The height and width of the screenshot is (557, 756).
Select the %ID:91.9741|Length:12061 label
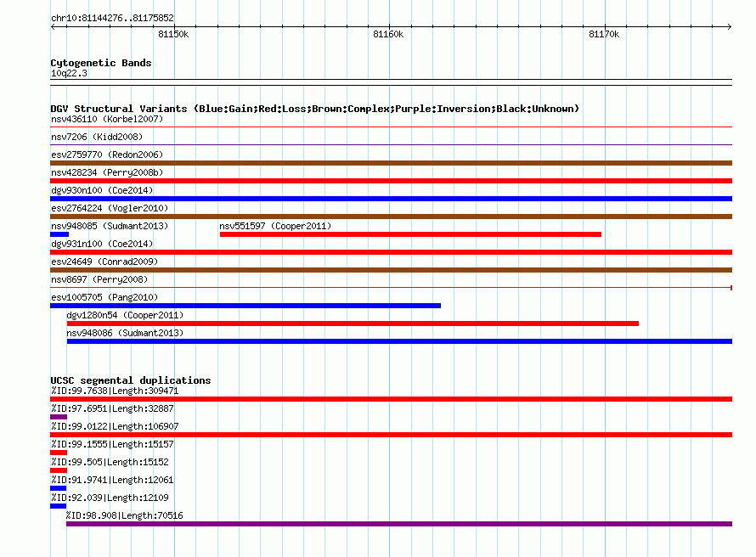[x=112, y=480]
